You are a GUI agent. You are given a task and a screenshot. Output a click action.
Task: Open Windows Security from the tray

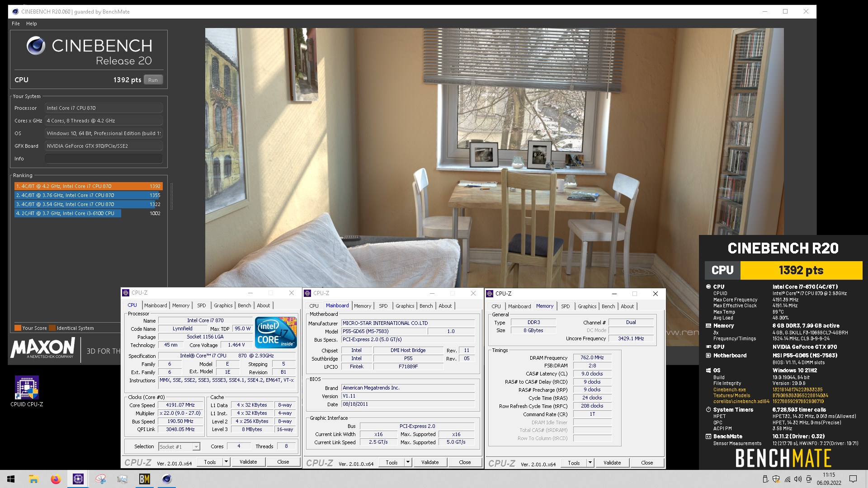tap(776, 479)
